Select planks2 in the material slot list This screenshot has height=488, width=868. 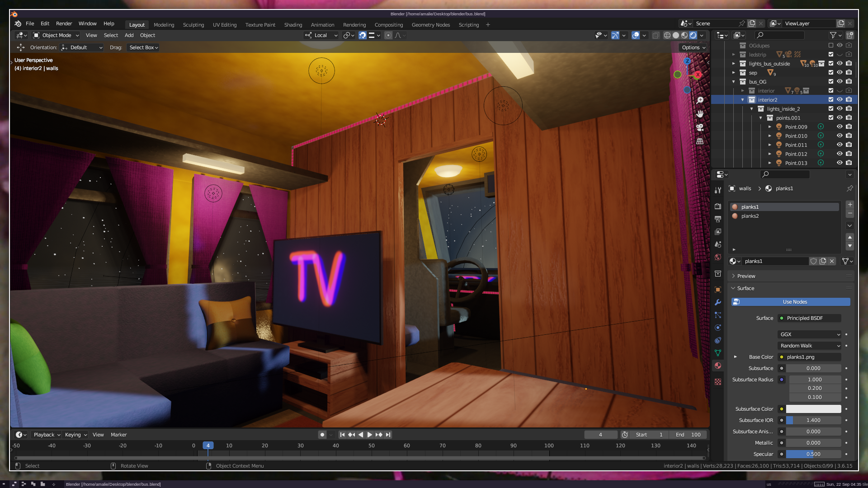click(750, 216)
